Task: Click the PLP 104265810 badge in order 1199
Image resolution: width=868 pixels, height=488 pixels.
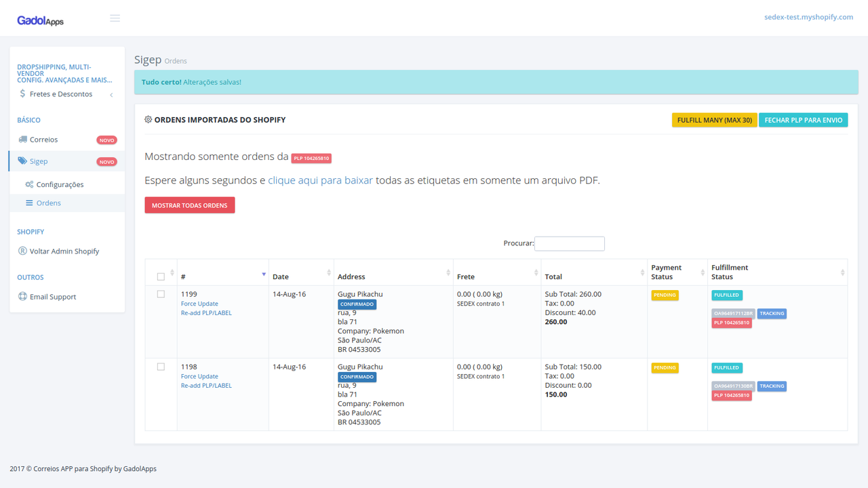Action: [732, 323]
